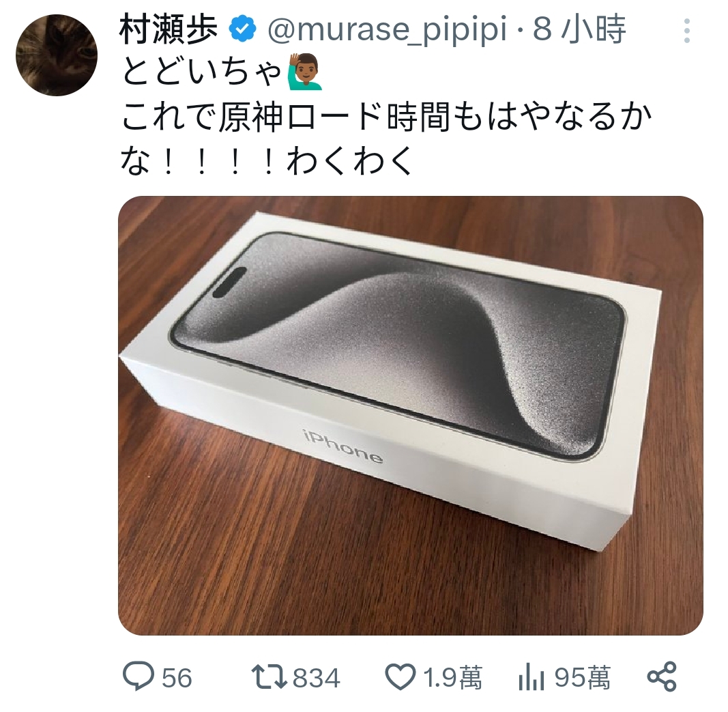
Task: Open the cat profile avatar
Action: coord(56,55)
